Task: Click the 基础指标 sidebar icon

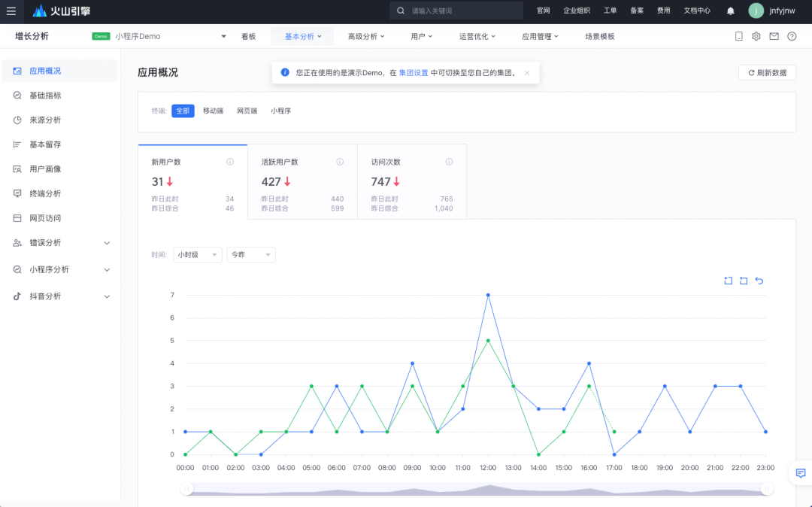Action: [17, 96]
